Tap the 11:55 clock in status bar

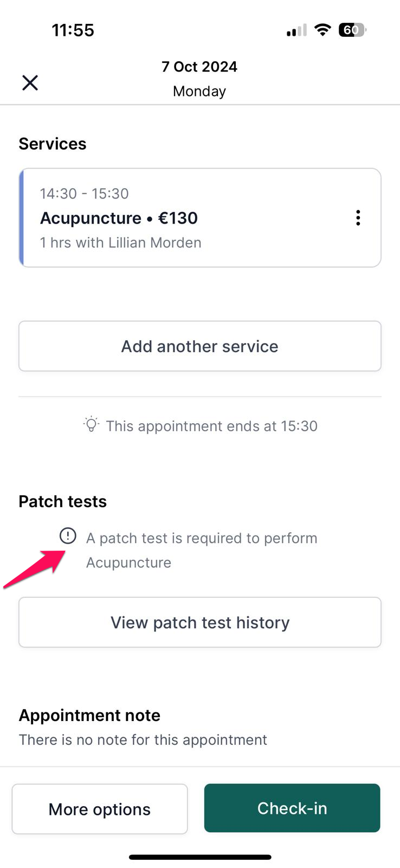73,30
